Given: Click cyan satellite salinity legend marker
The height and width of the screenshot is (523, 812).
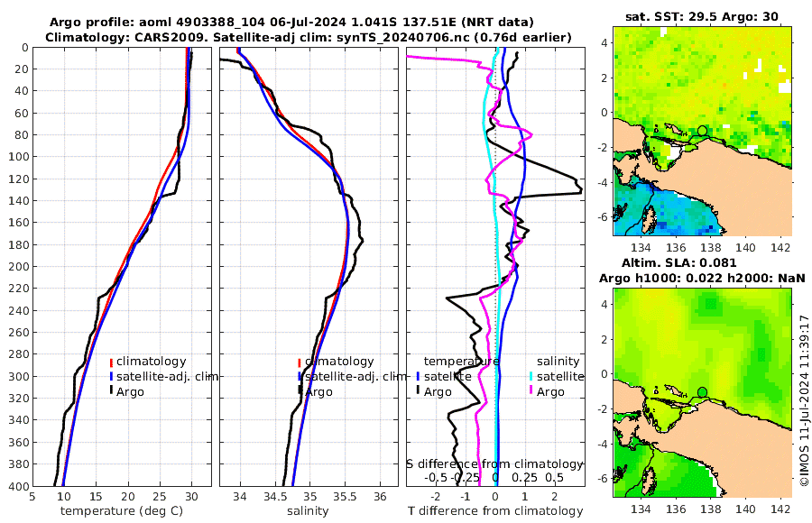Looking at the screenshot, I should click(531, 376).
